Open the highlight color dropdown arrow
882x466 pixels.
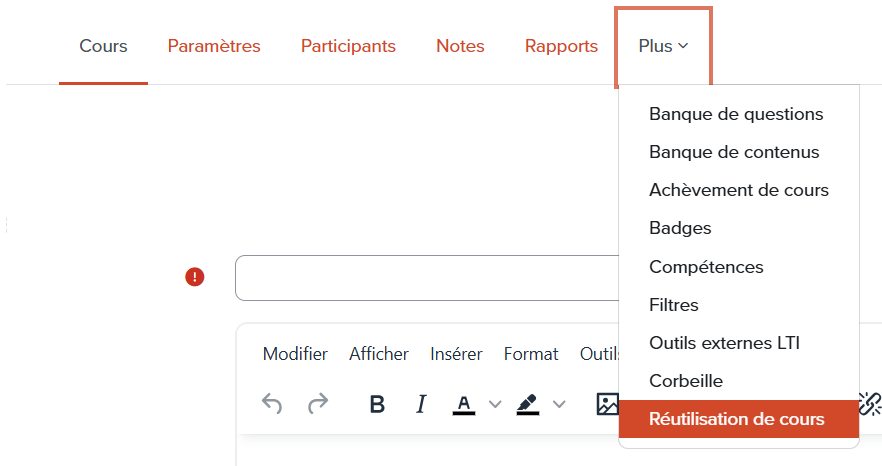pyautogui.click(x=559, y=404)
